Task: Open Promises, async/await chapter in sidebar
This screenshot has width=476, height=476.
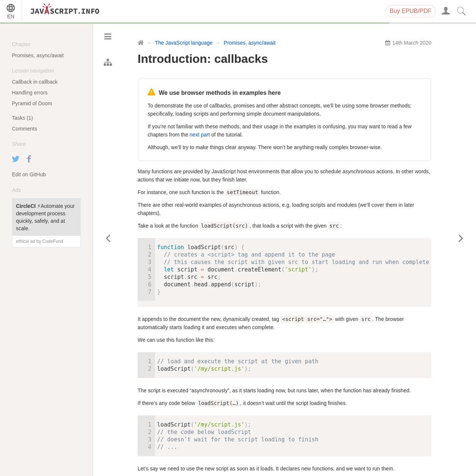Action: pyautogui.click(x=38, y=56)
